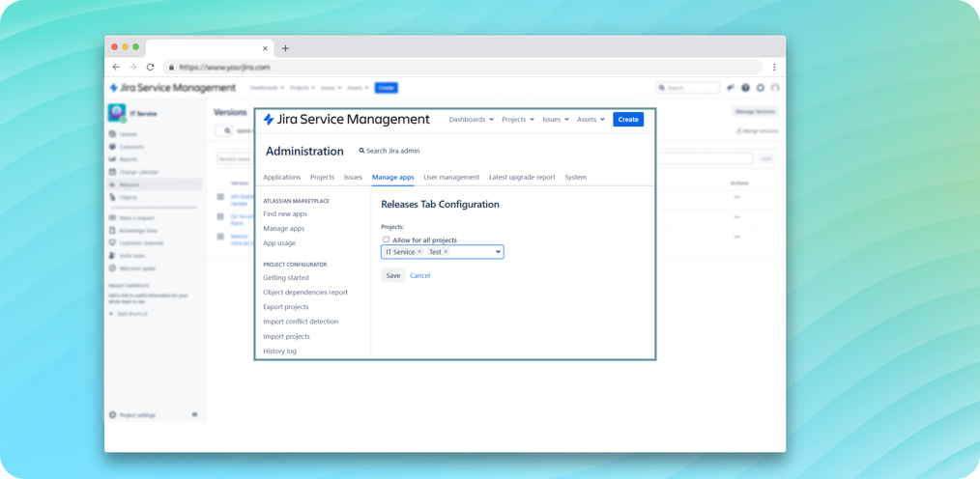Screen dimensions: 980x479
Task: Open the help question-mark icon in the background header
Action: [745, 88]
